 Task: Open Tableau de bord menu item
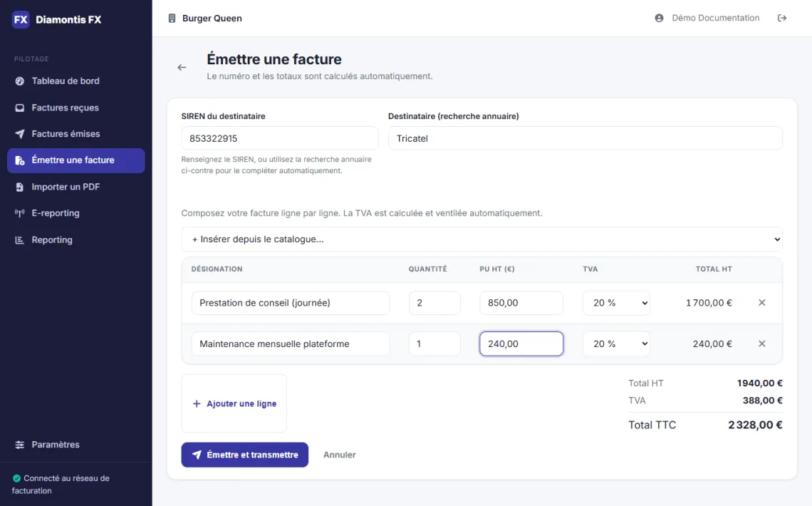click(x=76, y=81)
